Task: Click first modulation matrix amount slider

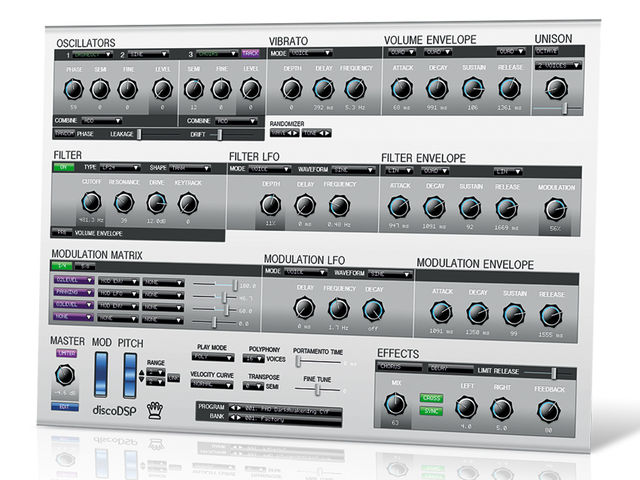Action: tap(216, 284)
